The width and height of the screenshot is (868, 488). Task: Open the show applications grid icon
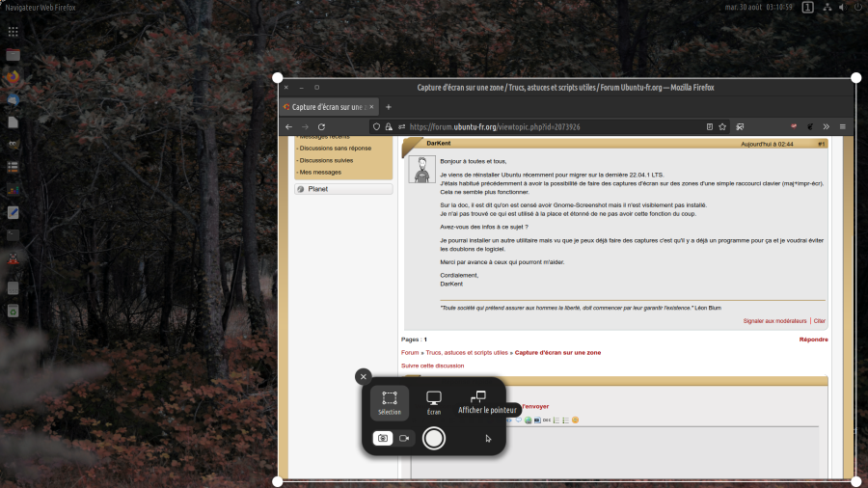[x=13, y=32]
